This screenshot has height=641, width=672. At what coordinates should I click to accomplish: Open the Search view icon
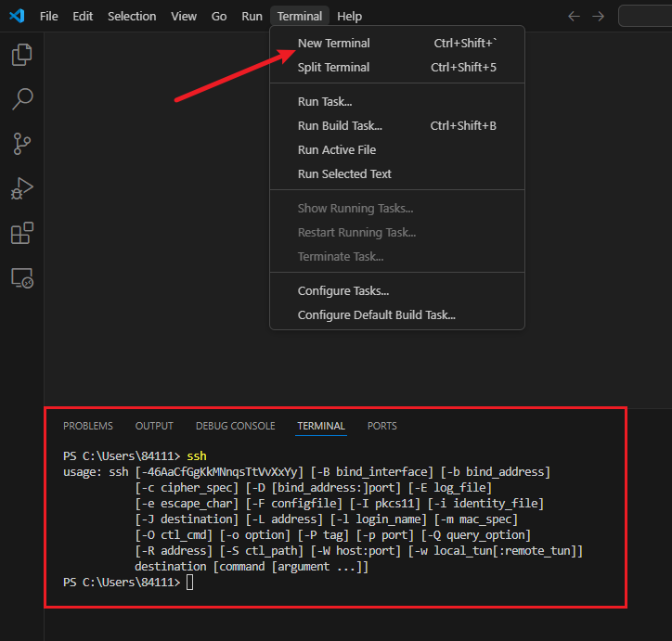(x=21, y=99)
